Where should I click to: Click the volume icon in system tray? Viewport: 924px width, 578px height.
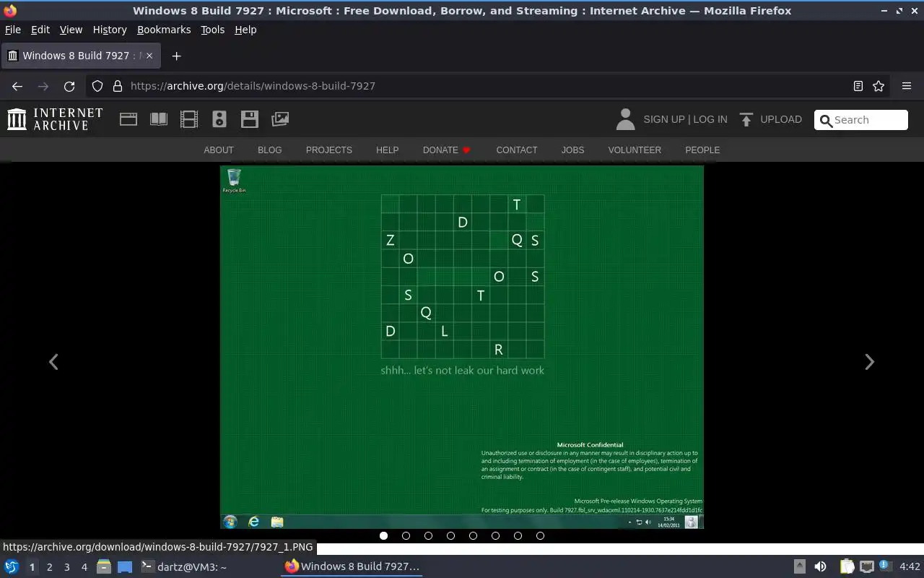[x=820, y=566]
